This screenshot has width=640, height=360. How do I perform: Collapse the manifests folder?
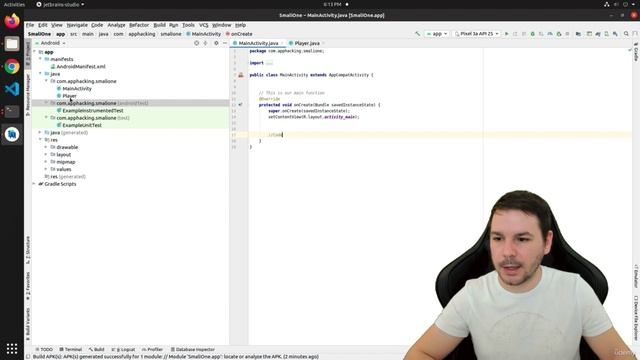(x=40, y=59)
